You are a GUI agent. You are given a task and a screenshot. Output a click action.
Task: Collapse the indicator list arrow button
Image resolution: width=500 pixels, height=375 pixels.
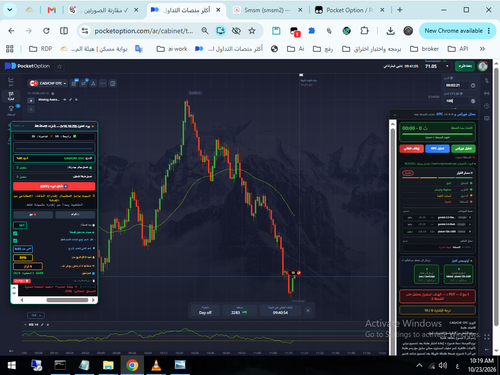[31, 100]
